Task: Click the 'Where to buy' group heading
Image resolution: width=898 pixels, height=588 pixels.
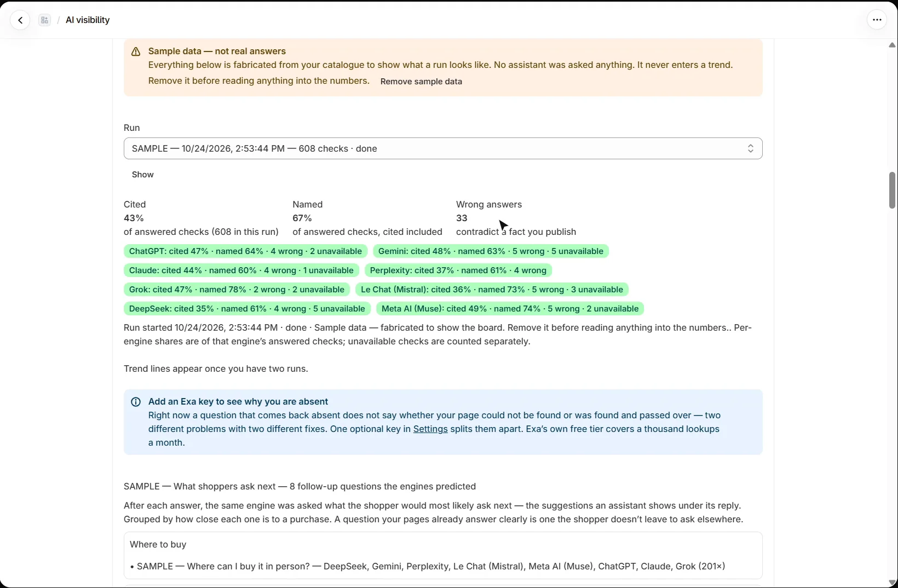Action: [158, 545]
